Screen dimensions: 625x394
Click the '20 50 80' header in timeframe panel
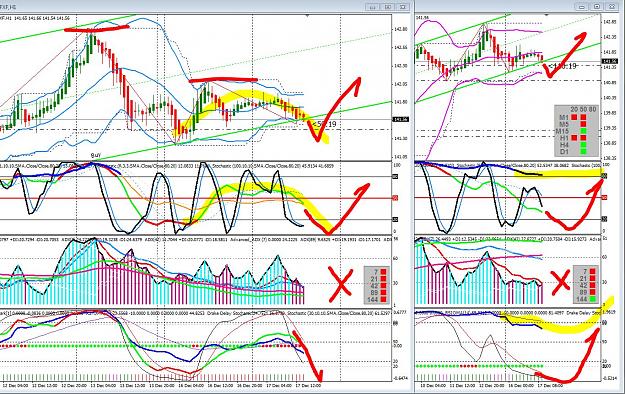click(x=584, y=109)
